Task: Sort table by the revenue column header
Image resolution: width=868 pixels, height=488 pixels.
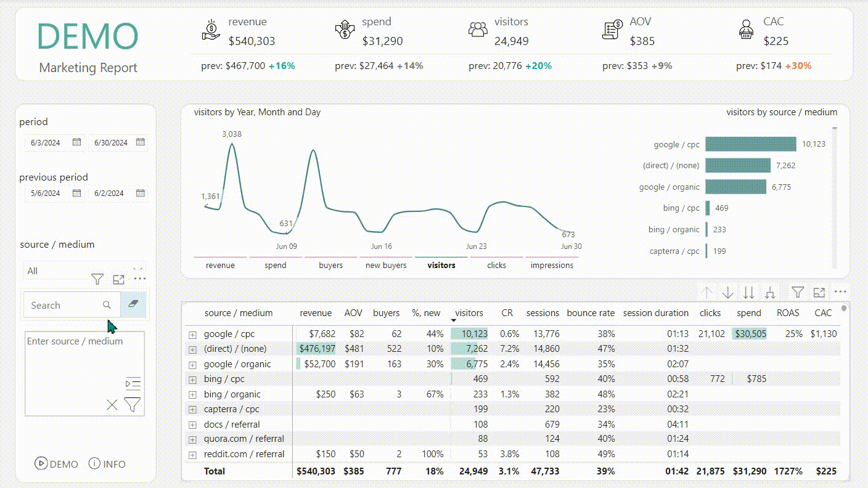Action: (x=316, y=313)
